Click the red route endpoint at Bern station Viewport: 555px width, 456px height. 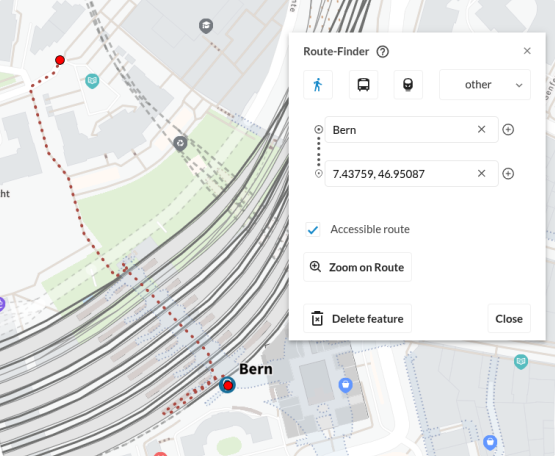(228, 385)
